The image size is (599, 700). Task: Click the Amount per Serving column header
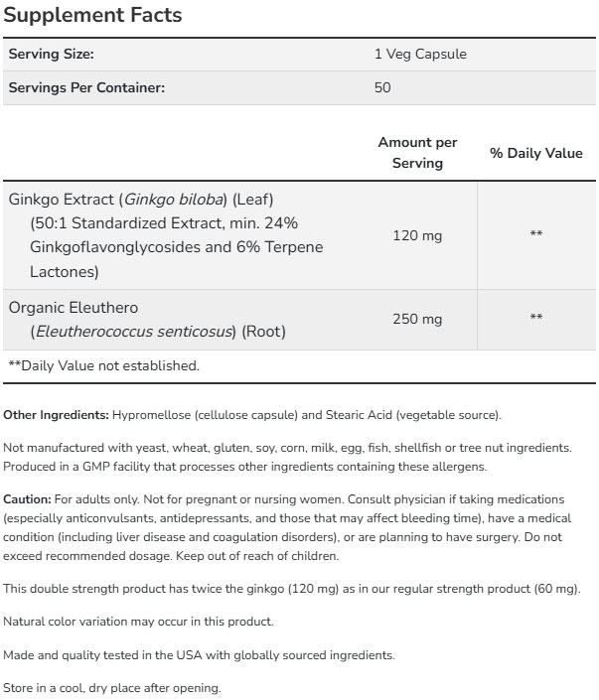(x=417, y=153)
